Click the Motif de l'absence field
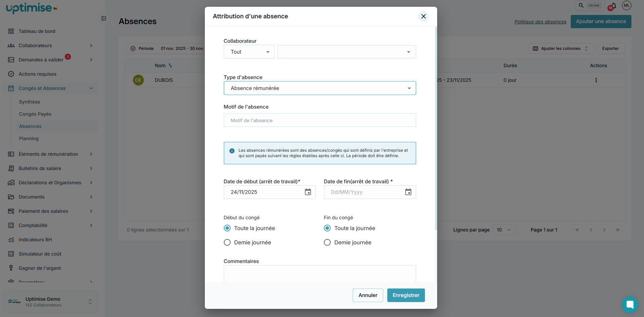This screenshot has height=317, width=644. coord(319,120)
